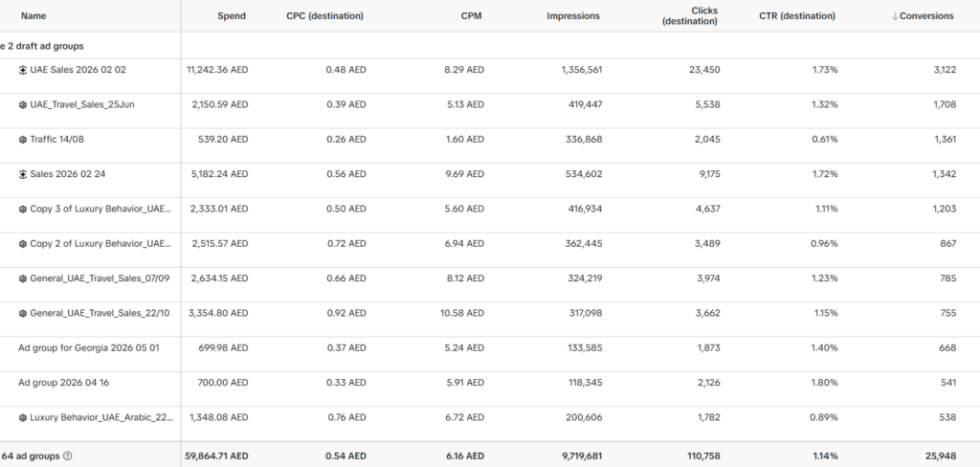Click CTR value 1.73%
This screenshot has width=980, height=467.
[x=825, y=70]
